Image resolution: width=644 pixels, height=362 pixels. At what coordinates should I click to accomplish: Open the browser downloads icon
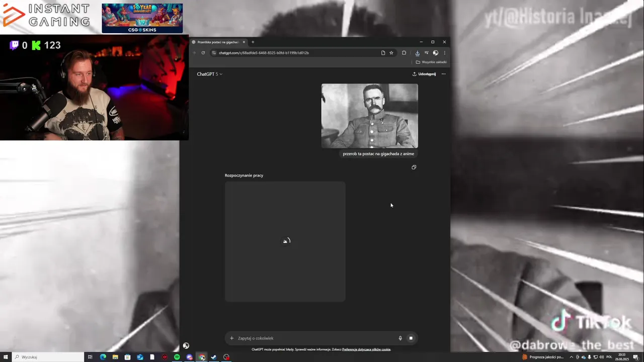417,53
